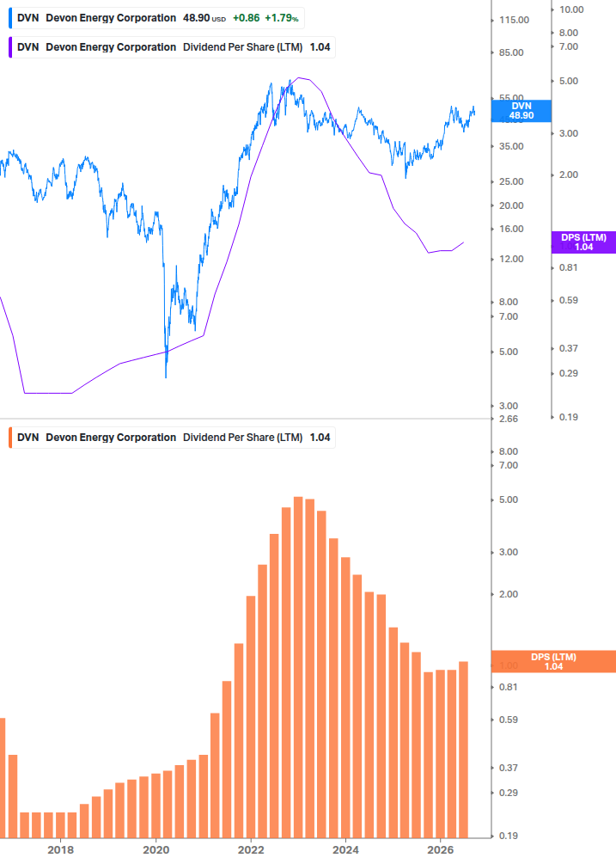Click the 20.00 price axis label
616x864 pixels.
click(x=511, y=205)
